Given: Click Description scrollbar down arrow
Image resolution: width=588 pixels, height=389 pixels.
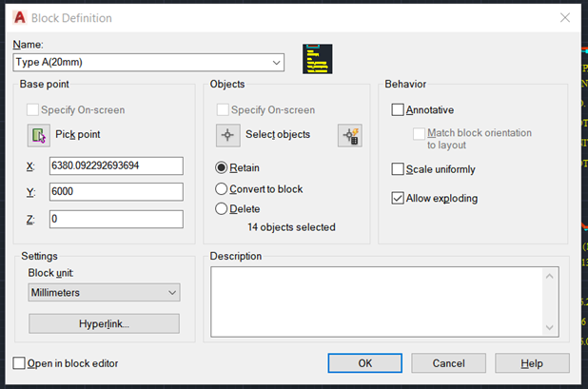Looking at the screenshot, I should tap(550, 327).
